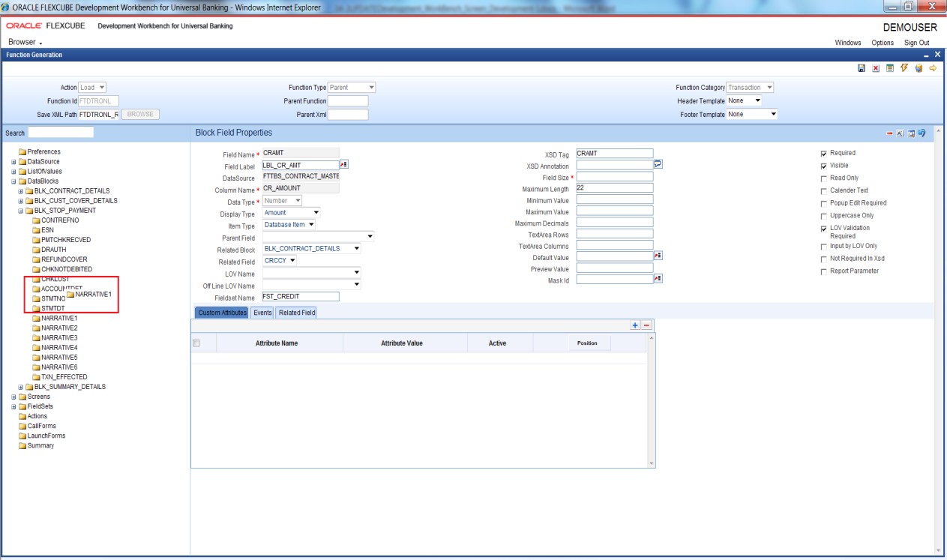The width and height of the screenshot is (947, 560).
Task: Enable the Popup Edit Required checkbox
Action: point(823,203)
